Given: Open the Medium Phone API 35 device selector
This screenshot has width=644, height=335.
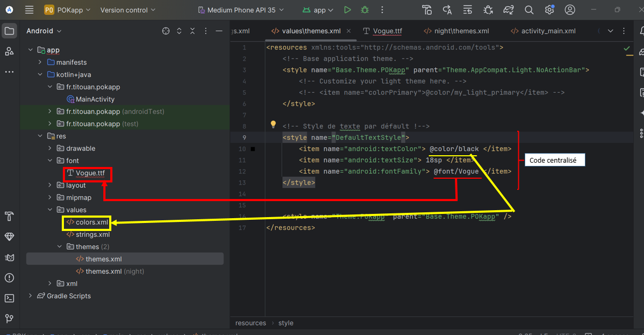Looking at the screenshot, I should click(241, 10).
